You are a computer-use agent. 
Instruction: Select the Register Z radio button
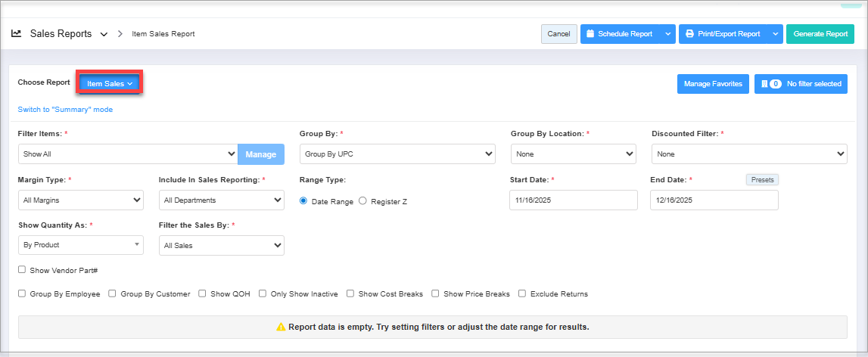point(362,201)
